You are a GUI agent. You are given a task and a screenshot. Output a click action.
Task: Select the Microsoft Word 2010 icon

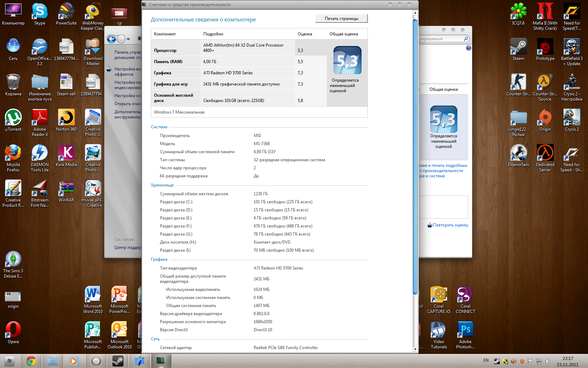pos(93,300)
